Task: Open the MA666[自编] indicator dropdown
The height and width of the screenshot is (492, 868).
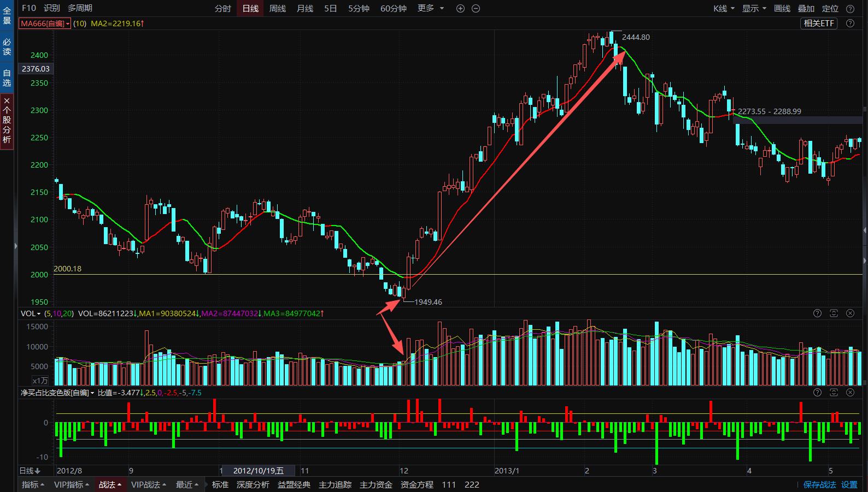Action: [45, 23]
